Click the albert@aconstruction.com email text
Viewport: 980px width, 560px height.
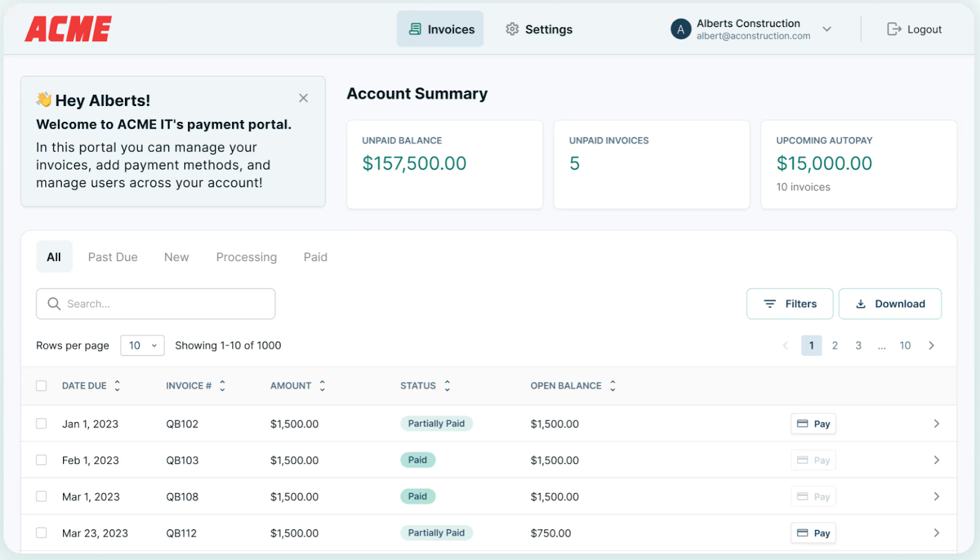[753, 36]
